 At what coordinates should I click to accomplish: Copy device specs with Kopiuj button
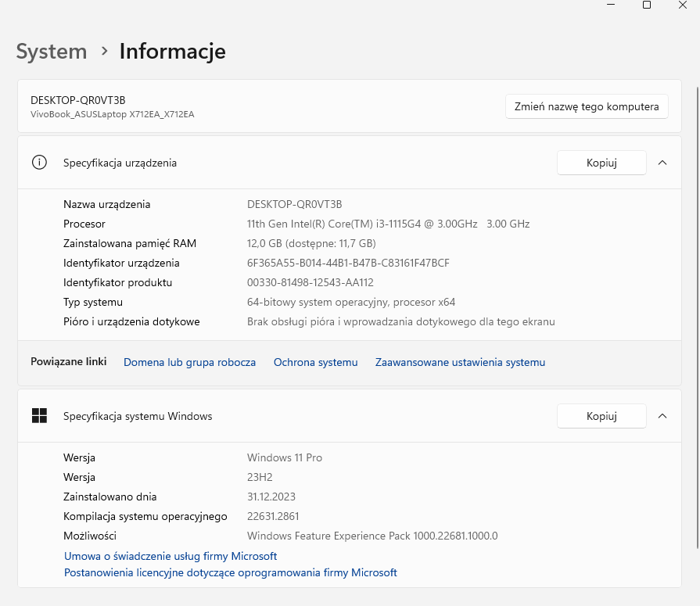click(601, 163)
